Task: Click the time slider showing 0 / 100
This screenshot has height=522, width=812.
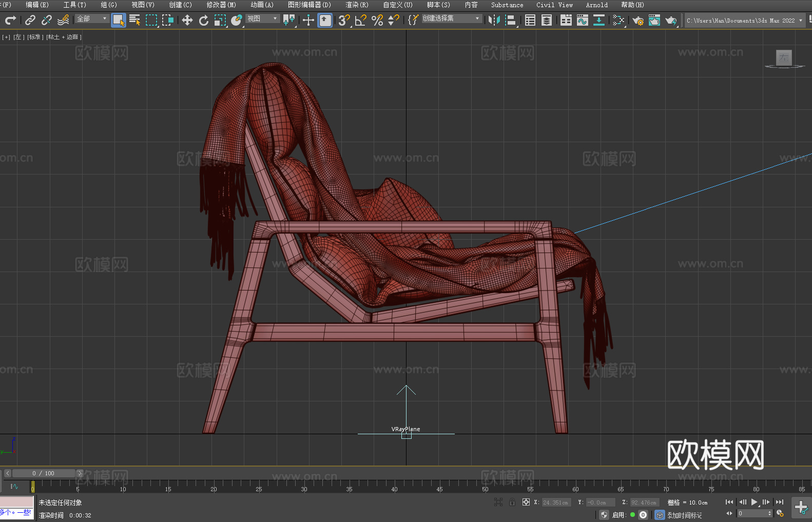Action: (x=44, y=473)
